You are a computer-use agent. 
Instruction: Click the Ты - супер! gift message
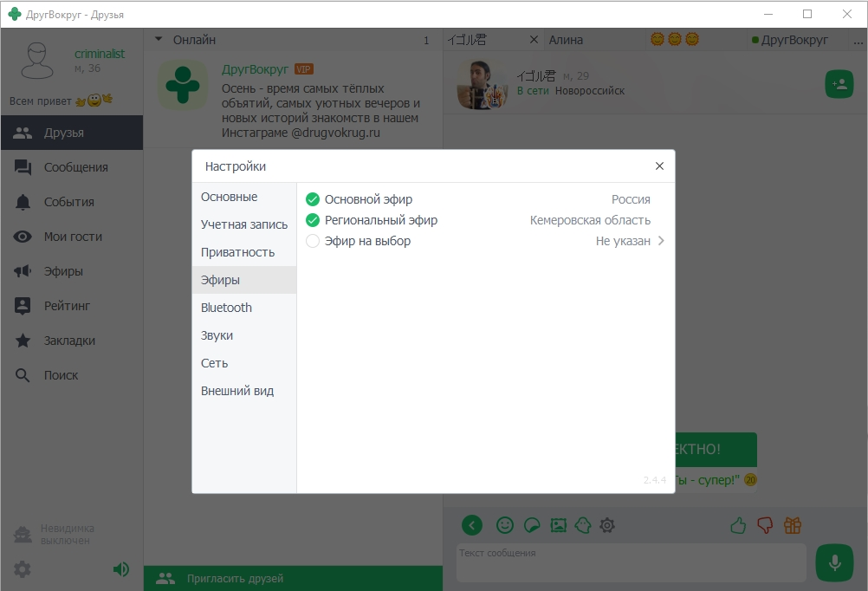point(716,480)
